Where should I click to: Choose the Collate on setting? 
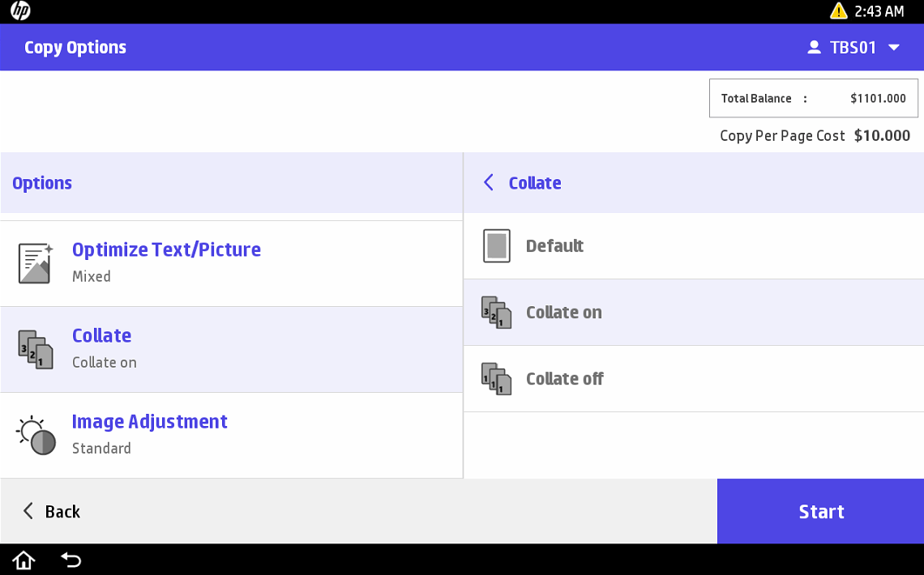click(564, 313)
